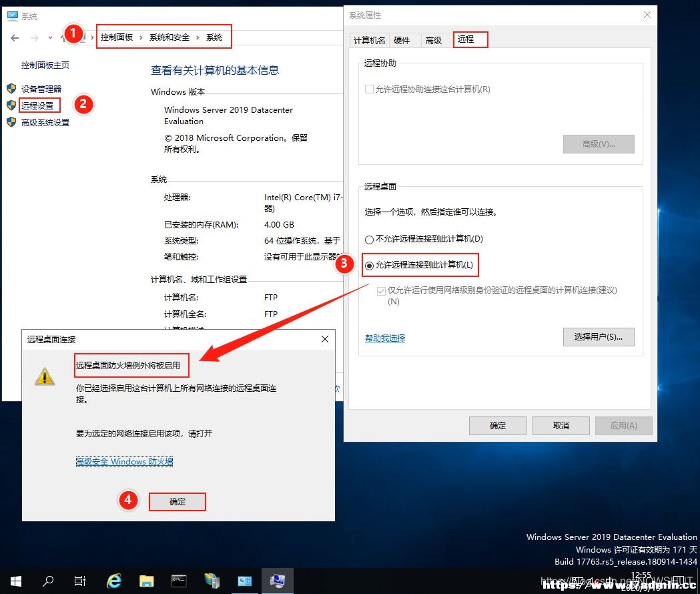Open File Explorer from the taskbar
Viewport: 700px width, 594px height.
(x=146, y=581)
